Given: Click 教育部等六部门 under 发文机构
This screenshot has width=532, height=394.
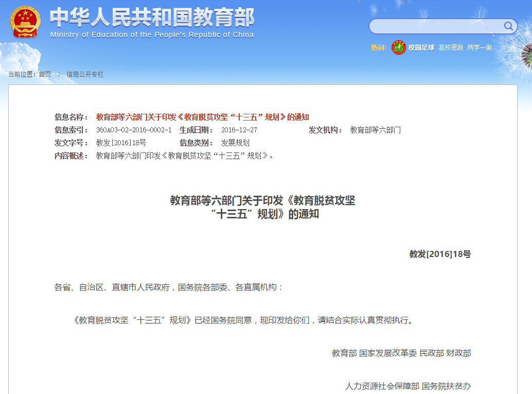Looking at the screenshot, I should 375,130.
